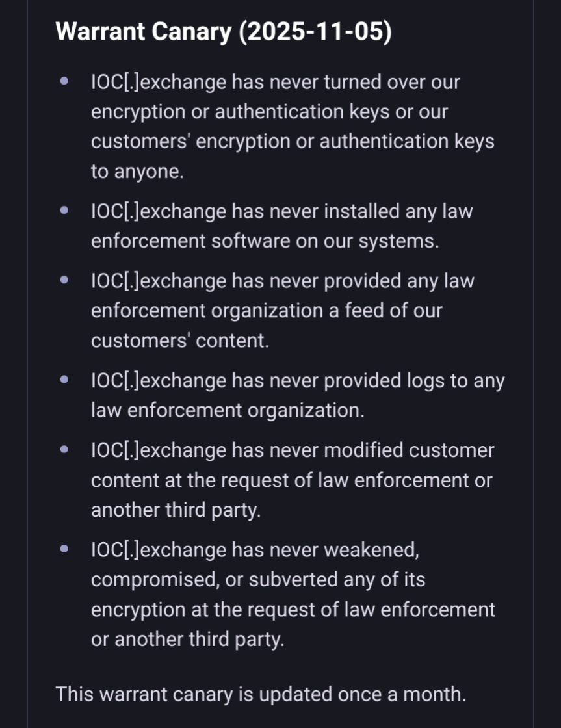Viewport: 561px width, 728px height.
Task: Click the 2025-11-05 date in the heading
Action: point(315,32)
